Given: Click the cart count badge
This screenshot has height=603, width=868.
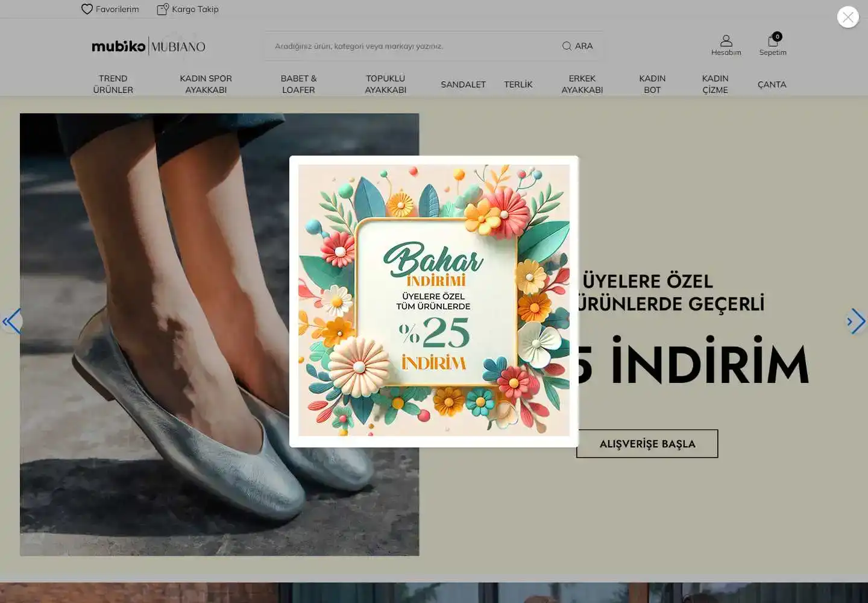Looking at the screenshot, I should click(778, 36).
